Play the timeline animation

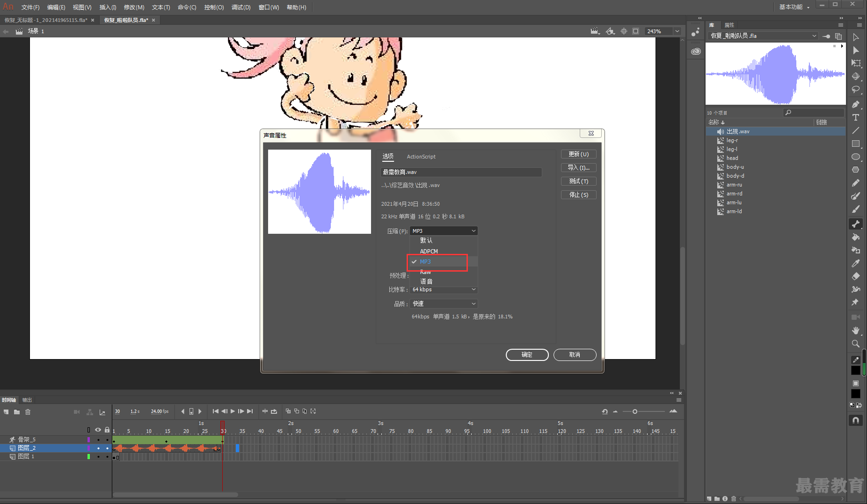(x=233, y=411)
